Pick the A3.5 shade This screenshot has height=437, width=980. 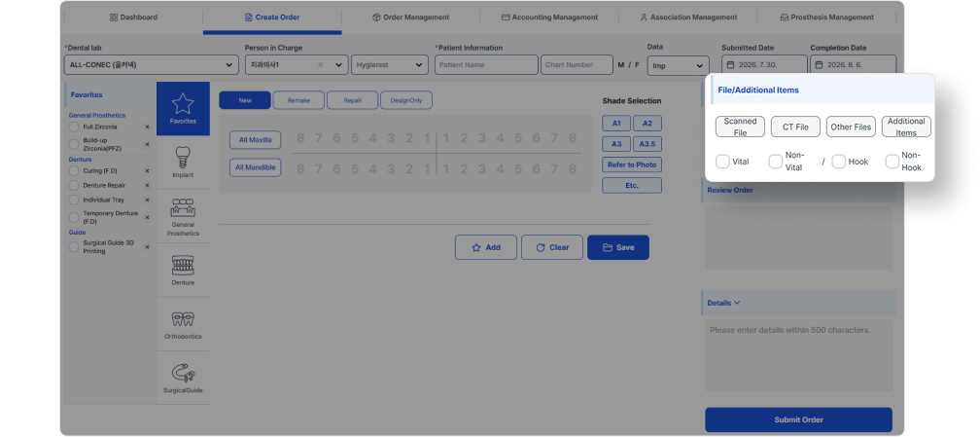[647, 144]
